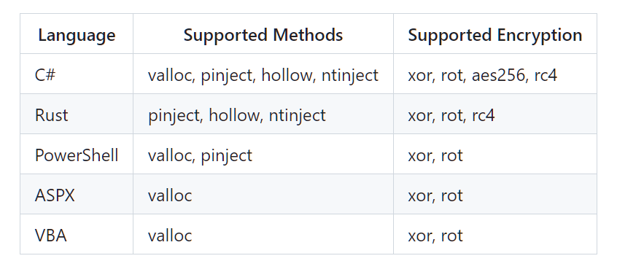
Task: Click the valloc, pinject, hollow, ntinject cell
Action: click(x=263, y=74)
